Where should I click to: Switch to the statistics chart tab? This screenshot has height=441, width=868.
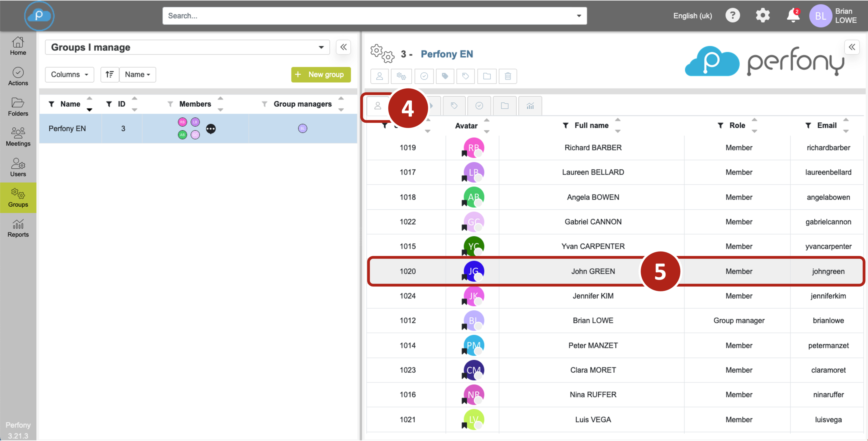pos(530,106)
